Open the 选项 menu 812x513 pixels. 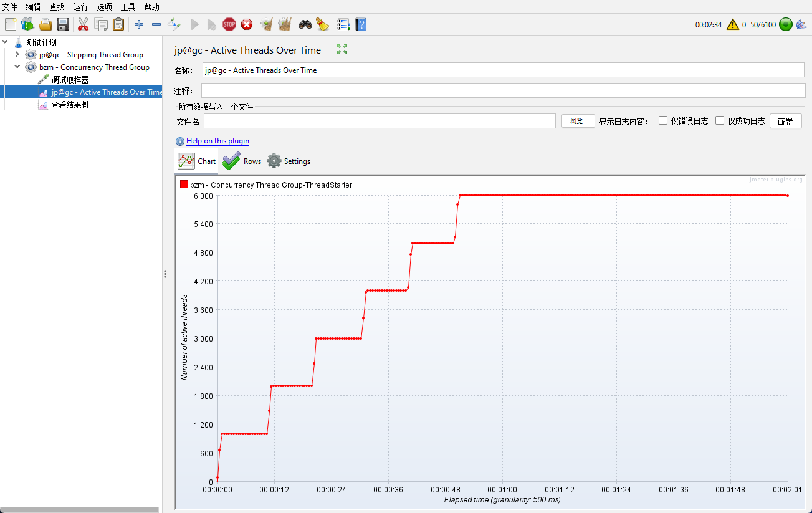[104, 7]
